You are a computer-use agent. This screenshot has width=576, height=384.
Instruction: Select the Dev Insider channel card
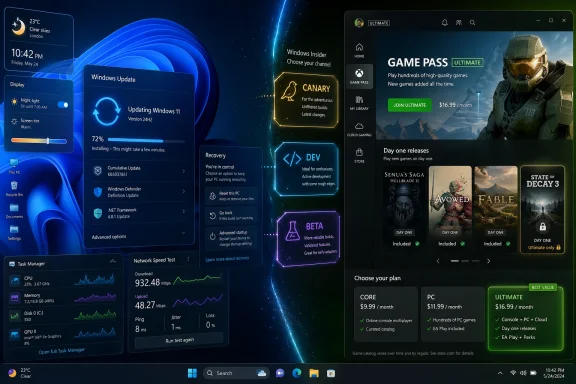306,169
